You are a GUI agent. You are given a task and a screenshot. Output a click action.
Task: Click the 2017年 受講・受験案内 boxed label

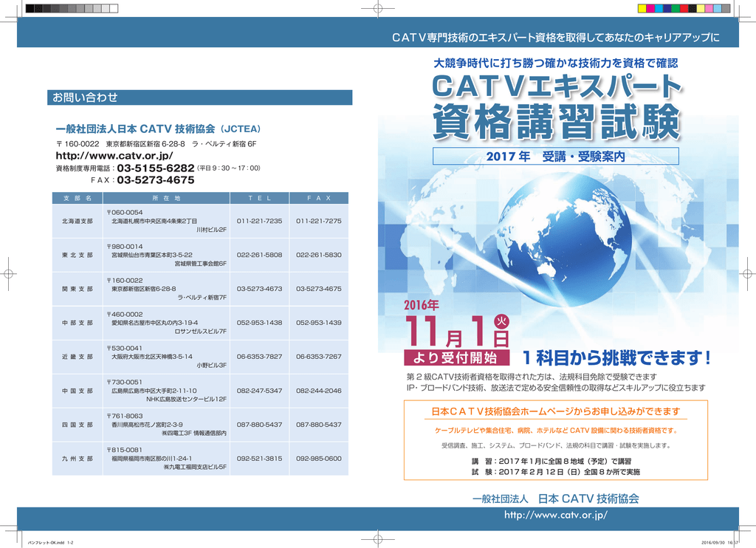coord(556,157)
